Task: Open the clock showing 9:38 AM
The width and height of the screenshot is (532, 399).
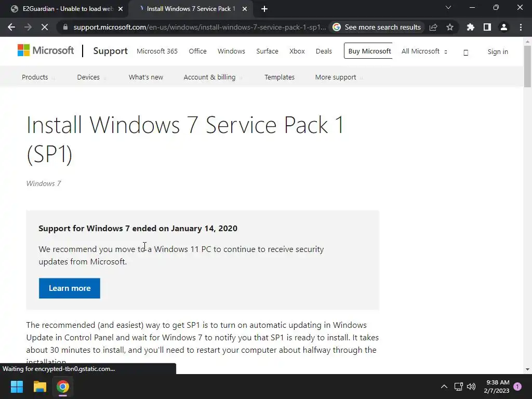Action: click(x=497, y=387)
